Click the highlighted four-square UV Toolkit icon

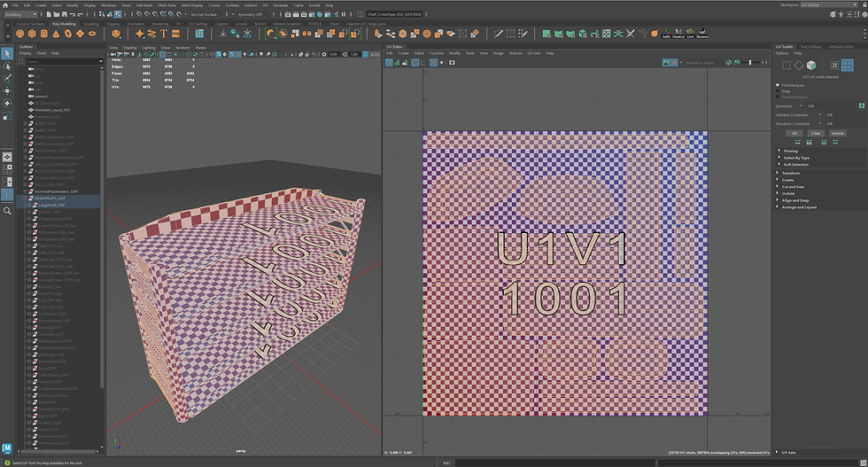pos(847,66)
